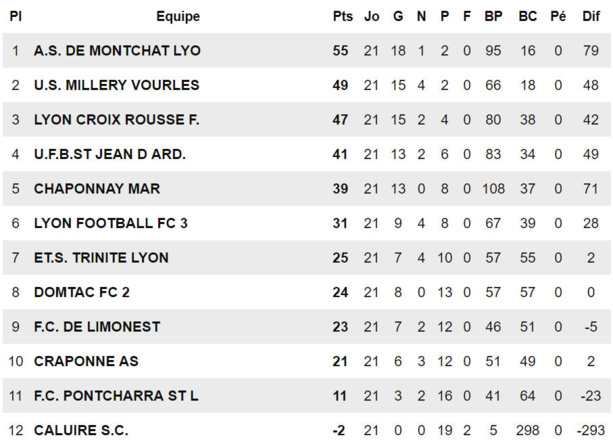
Task: Select LYON CROIX ROUSSE F. team
Action: (x=116, y=120)
